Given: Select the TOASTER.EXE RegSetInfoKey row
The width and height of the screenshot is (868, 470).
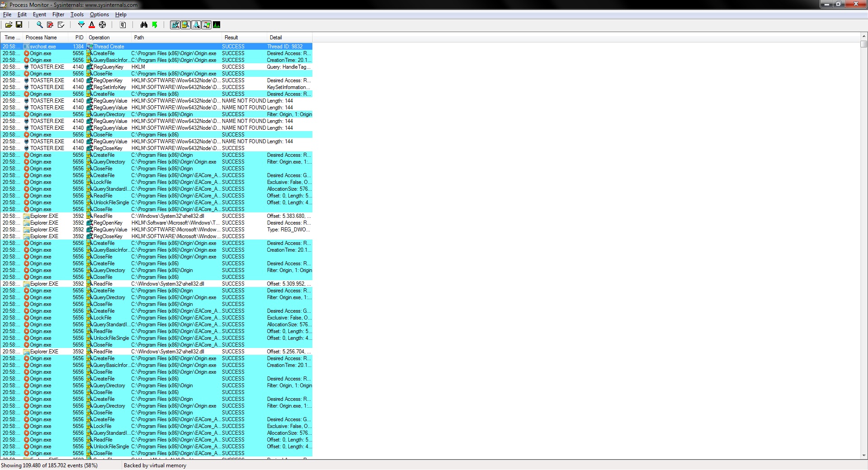Looking at the screenshot, I should tap(156, 87).
